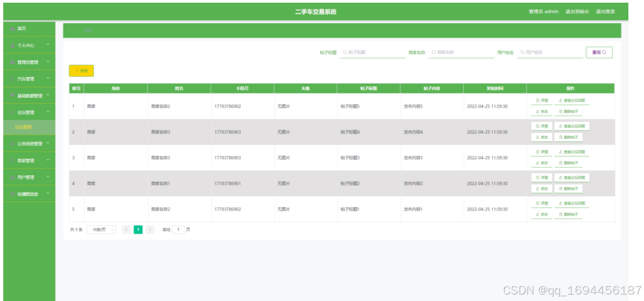The width and height of the screenshot is (644, 301).
Task: Click the 查询 search button
Action: tap(599, 53)
